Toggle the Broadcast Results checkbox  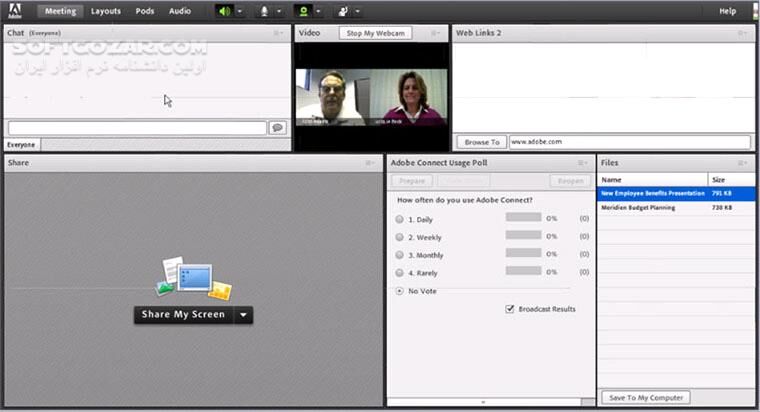pyautogui.click(x=509, y=309)
